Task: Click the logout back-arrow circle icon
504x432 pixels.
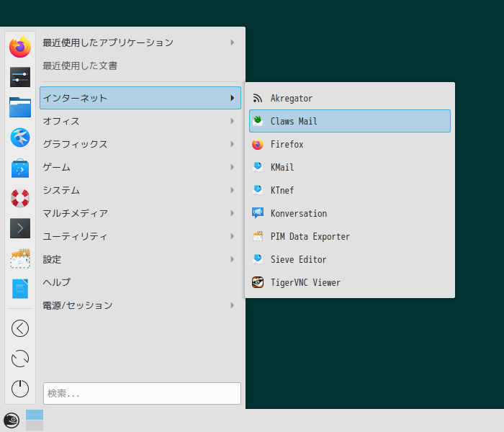Action: (x=20, y=328)
